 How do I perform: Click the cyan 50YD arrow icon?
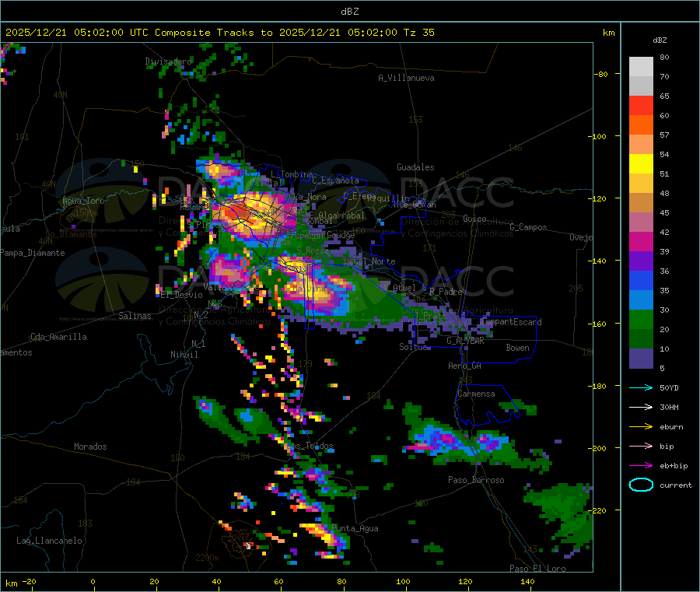pos(641,387)
